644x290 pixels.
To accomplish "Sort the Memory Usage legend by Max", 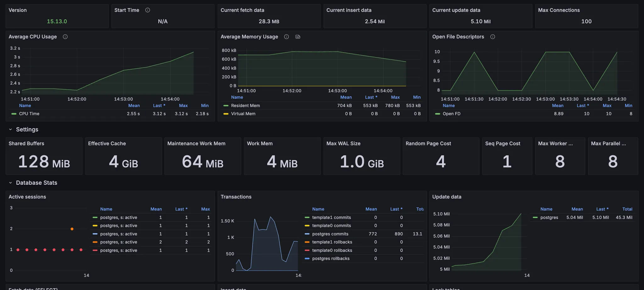I will [x=395, y=97].
